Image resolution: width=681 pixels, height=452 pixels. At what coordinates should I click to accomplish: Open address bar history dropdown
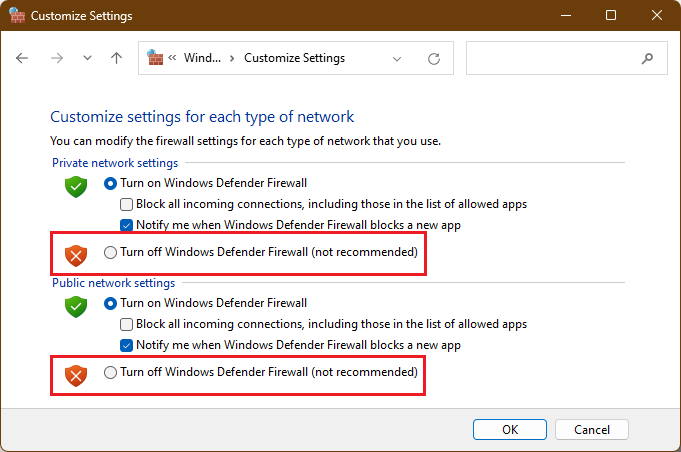pos(397,59)
